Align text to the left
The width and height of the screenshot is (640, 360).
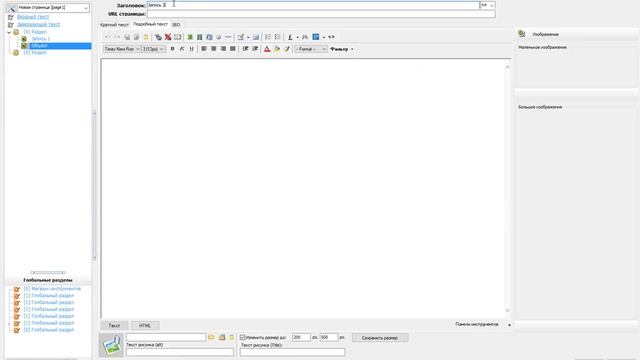coord(204,49)
